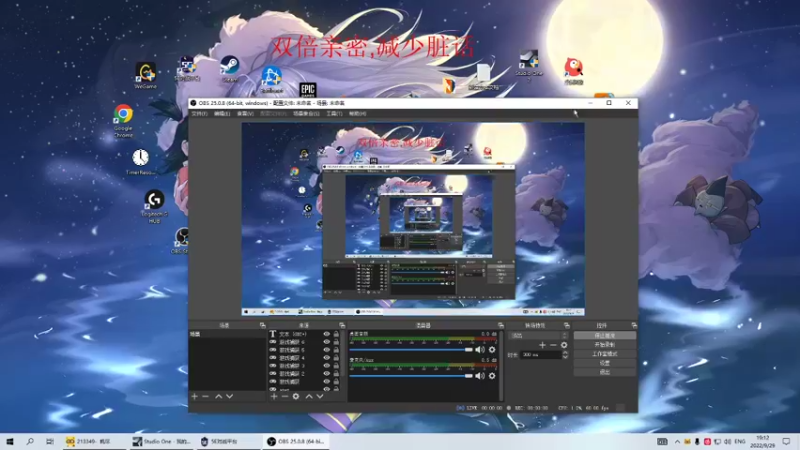Image resolution: width=800 pixels, height=450 pixels.
Task: Pop out the Controls dock panel
Action: (634, 325)
